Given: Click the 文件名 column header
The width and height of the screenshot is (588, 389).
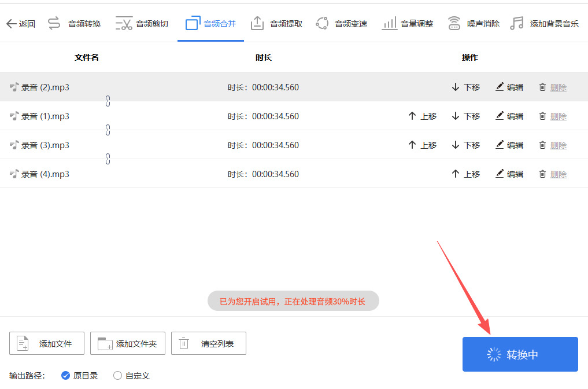Looking at the screenshot, I should pos(87,57).
